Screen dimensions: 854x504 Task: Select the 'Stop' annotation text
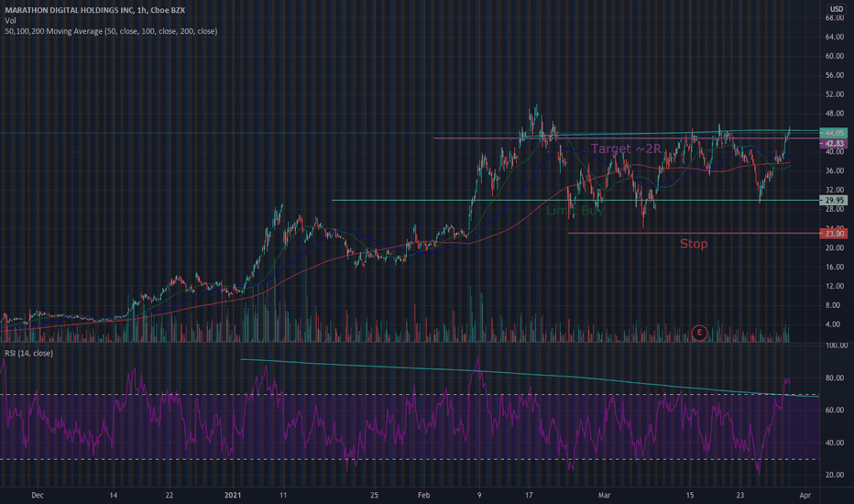click(694, 244)
